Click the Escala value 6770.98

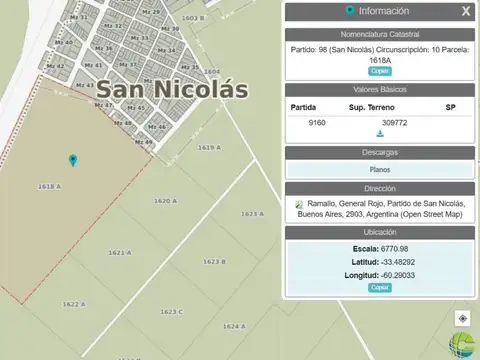click(394, 249)
